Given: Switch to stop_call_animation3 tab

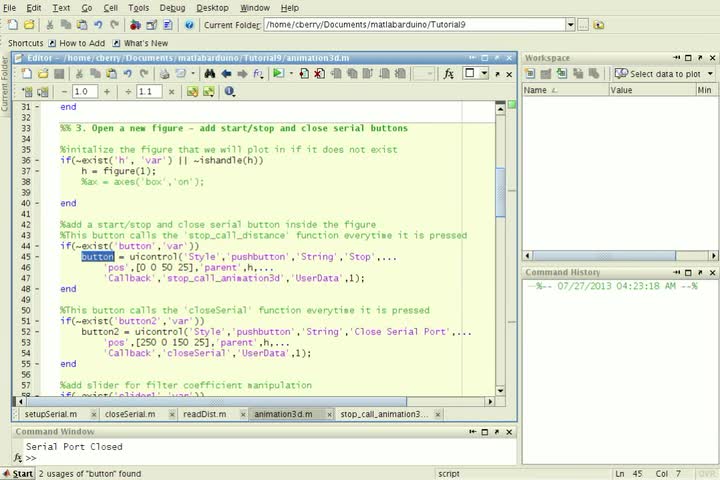Looking at the screenshot, I should [383, 414].
